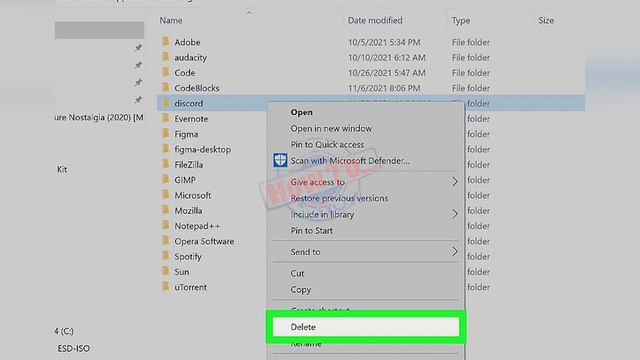Click the Figma folder icon
Viewport: 640px width, 360px height.
click(165, 133)
